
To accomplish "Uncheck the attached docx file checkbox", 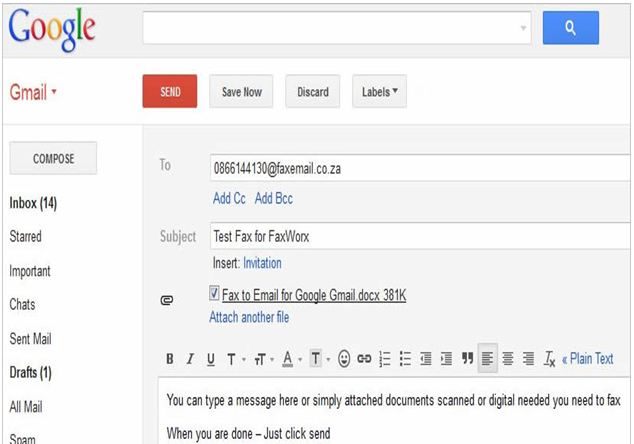I will coord(214,293).
